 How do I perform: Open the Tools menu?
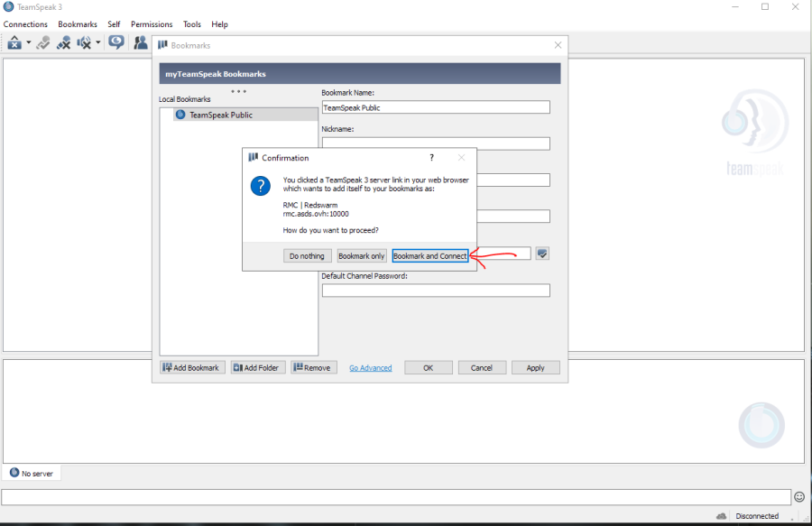click(x=191, y=24)
